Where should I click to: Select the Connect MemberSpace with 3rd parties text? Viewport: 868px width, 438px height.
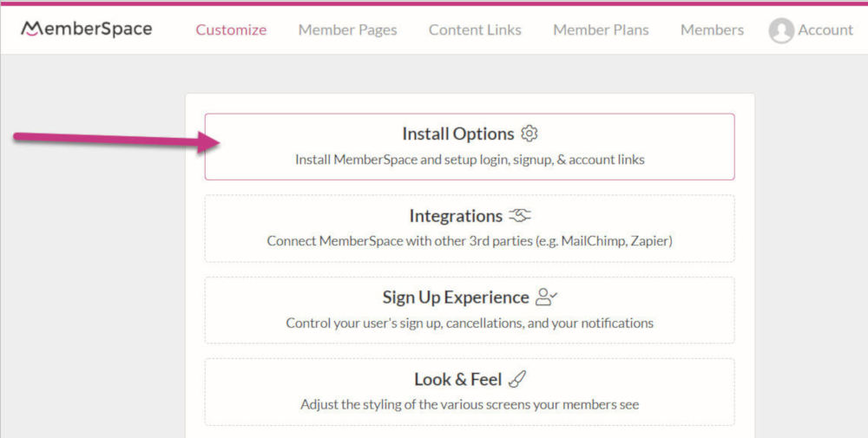click(x=470, y=240)
